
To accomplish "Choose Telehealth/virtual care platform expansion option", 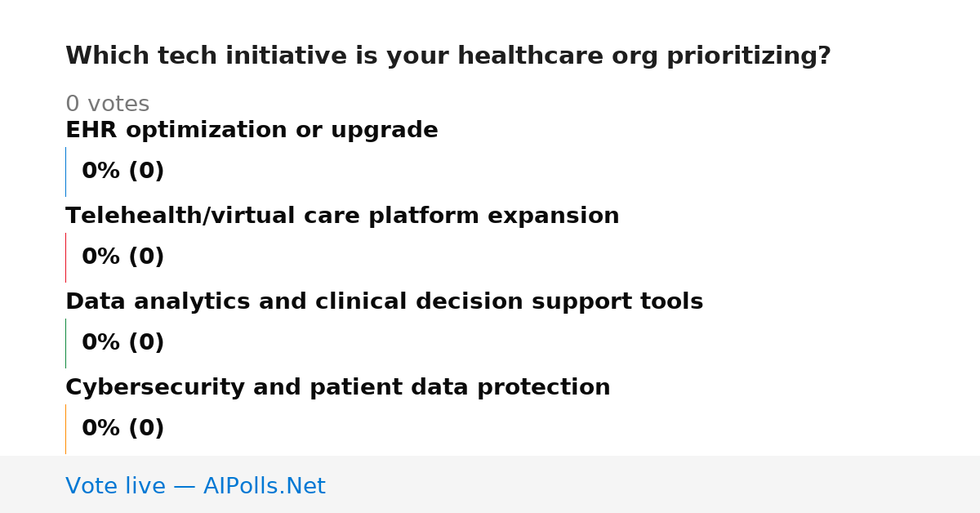I will coord(342,216).
